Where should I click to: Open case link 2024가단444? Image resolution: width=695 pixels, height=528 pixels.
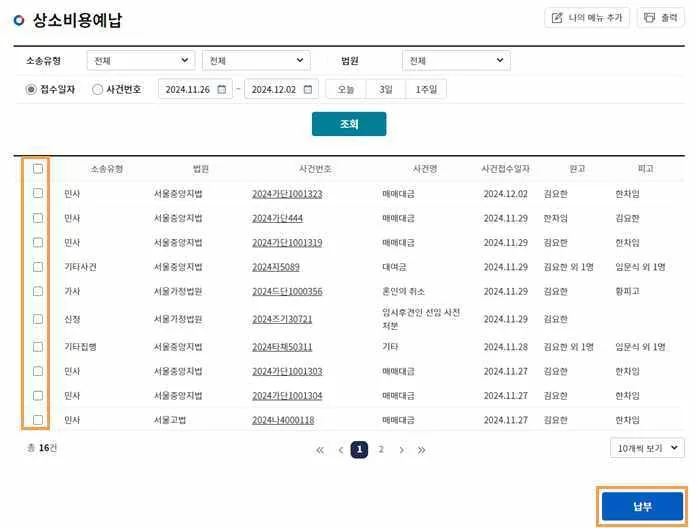click(277, 219)
